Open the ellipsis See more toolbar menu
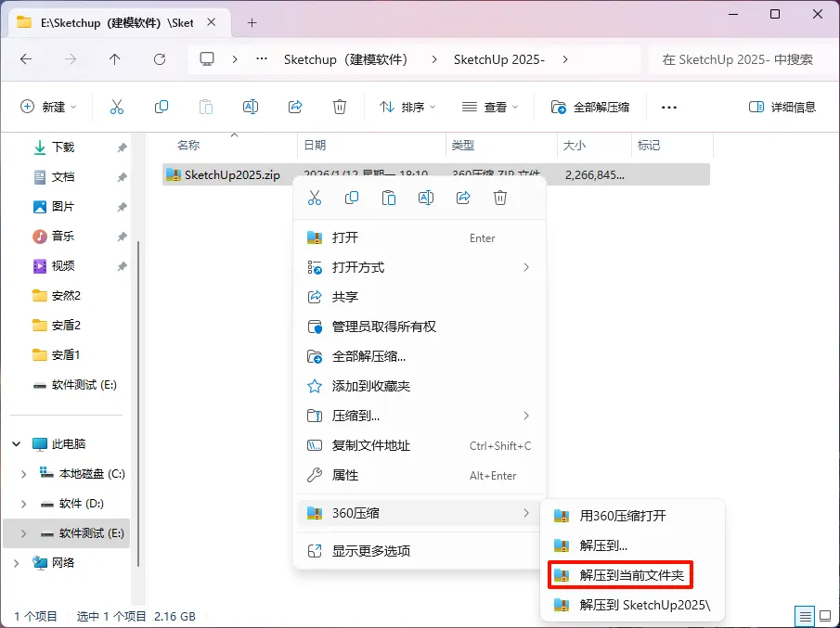Screen dimensions: 840x628 (x=669, y=107)
